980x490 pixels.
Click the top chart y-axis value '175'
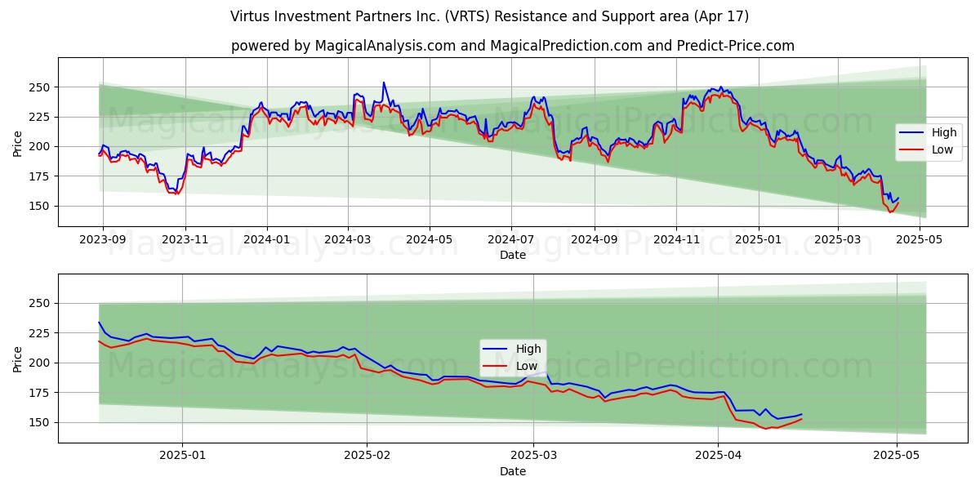[40, 176]
